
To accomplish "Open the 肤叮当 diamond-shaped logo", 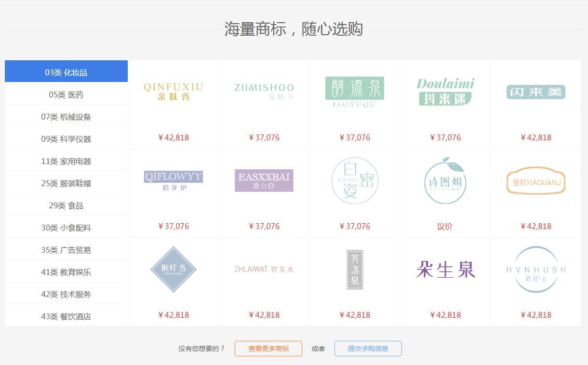I will [x=174, y=269].
